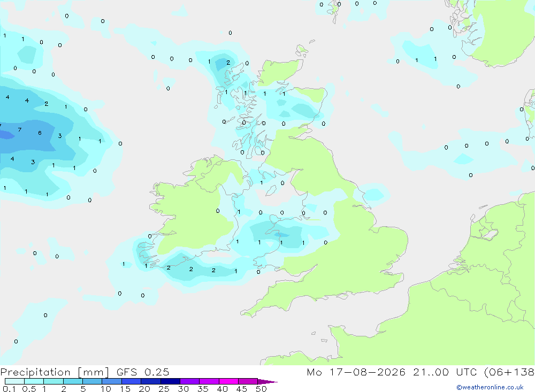The height and width of the screenshot is (392, 535).
Task: Pick the 15–20 mm legend color swatch
Action: click(131, 381)
